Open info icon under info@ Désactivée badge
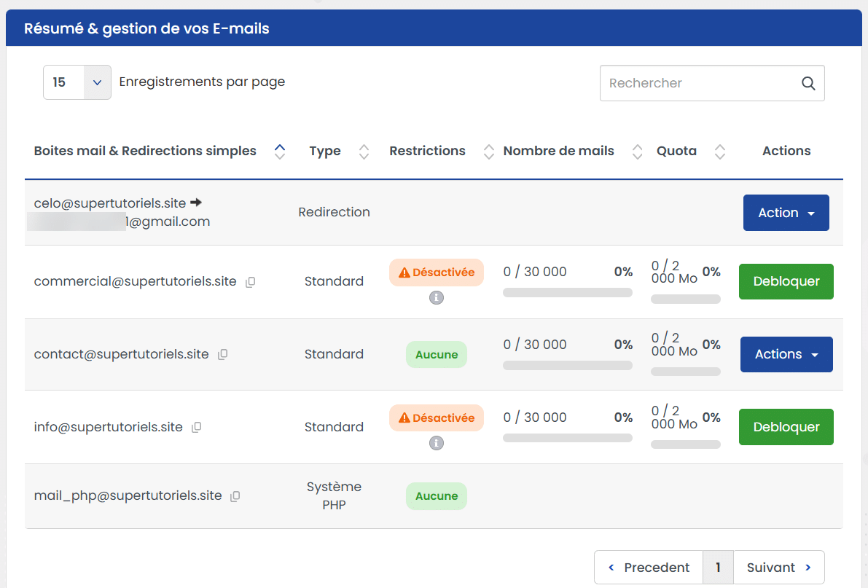 437,443
